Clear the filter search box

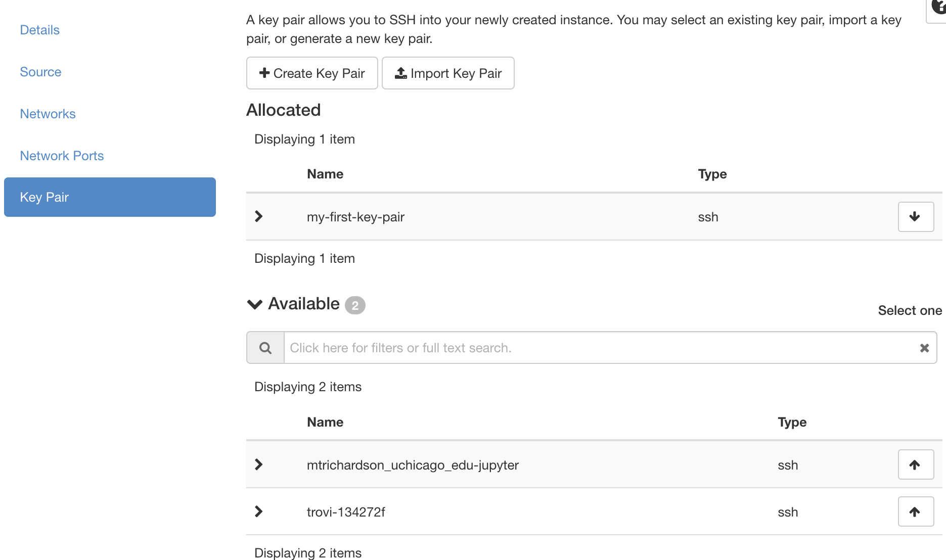[924, 348]
